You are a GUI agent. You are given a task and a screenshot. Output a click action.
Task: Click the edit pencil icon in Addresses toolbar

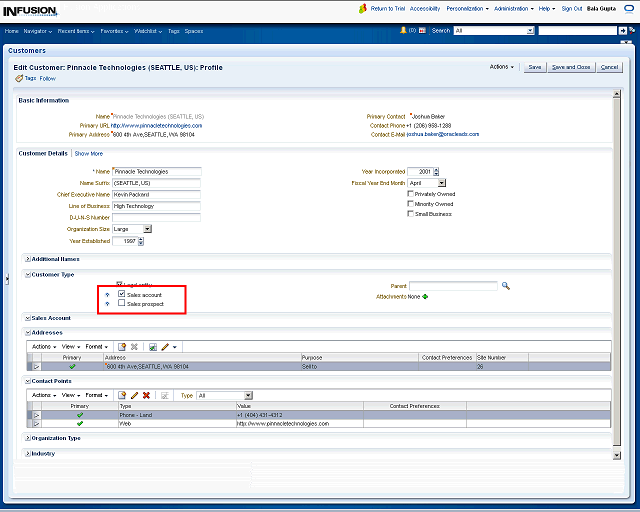tap(165, 347)
